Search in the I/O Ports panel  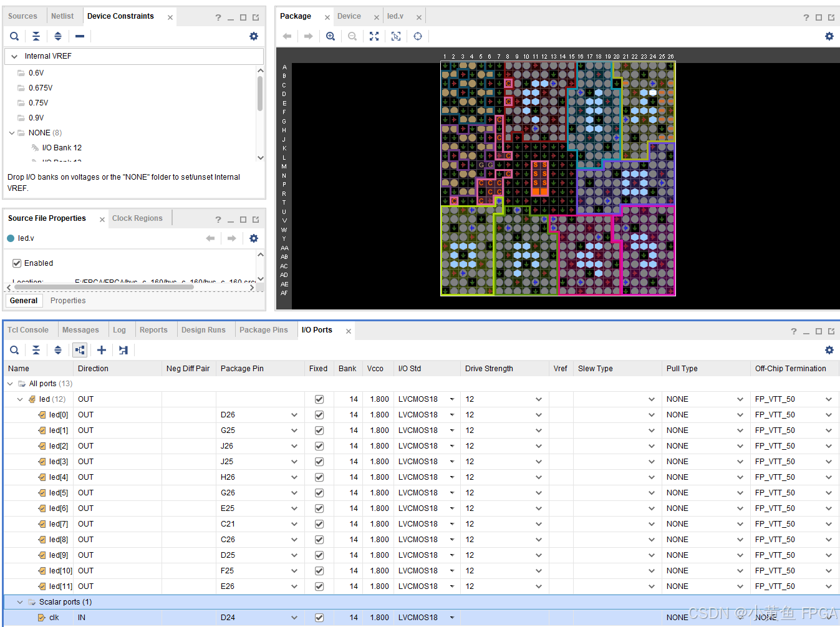pyautogui.click(x=14, y=350)
